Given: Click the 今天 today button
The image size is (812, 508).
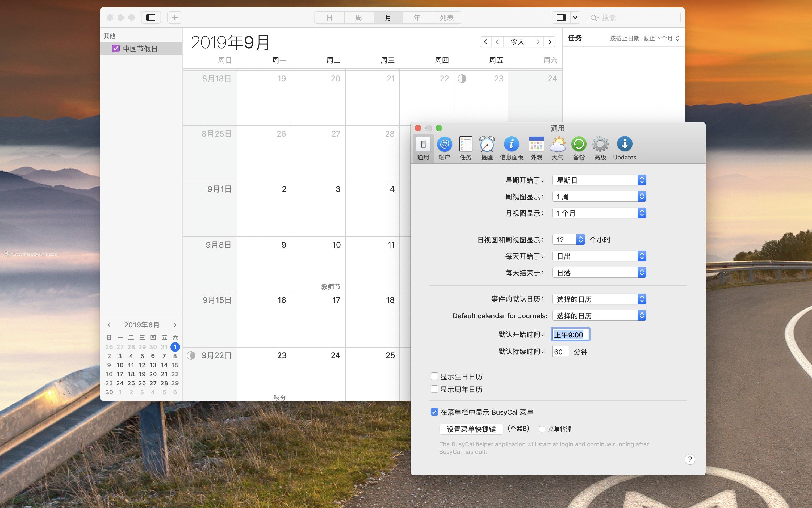Looking at the screenshot, I should (x=517, y=42).
